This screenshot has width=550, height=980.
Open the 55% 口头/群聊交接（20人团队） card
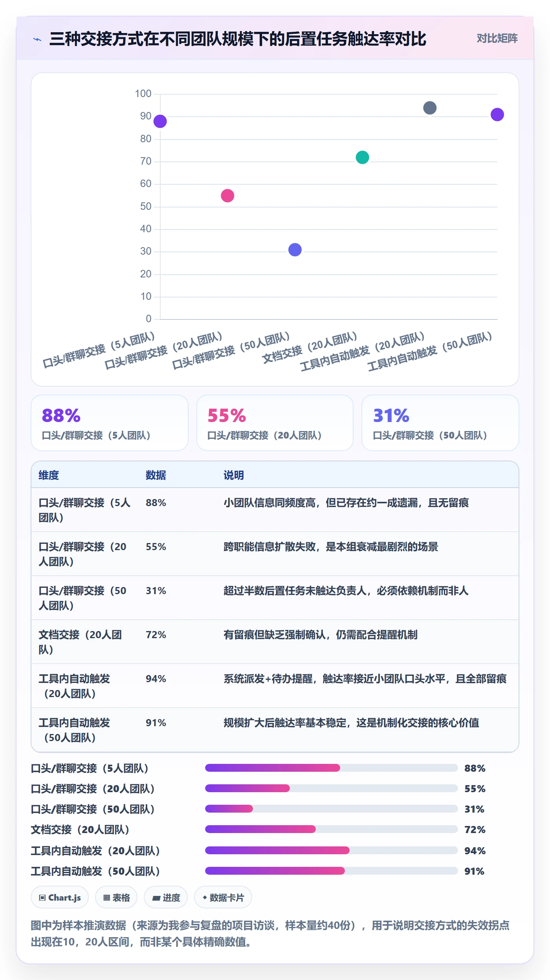275,423
